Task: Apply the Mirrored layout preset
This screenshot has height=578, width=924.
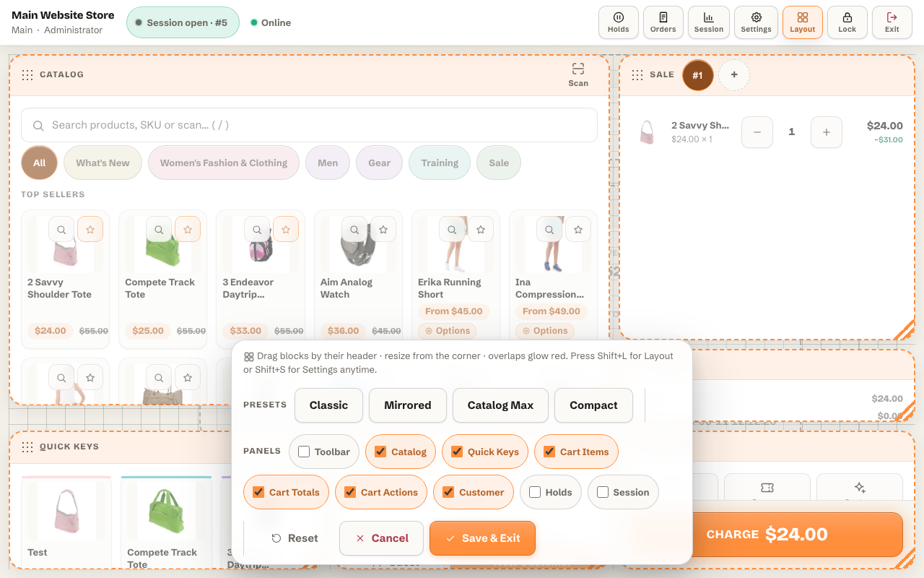Action: point(408,405)
